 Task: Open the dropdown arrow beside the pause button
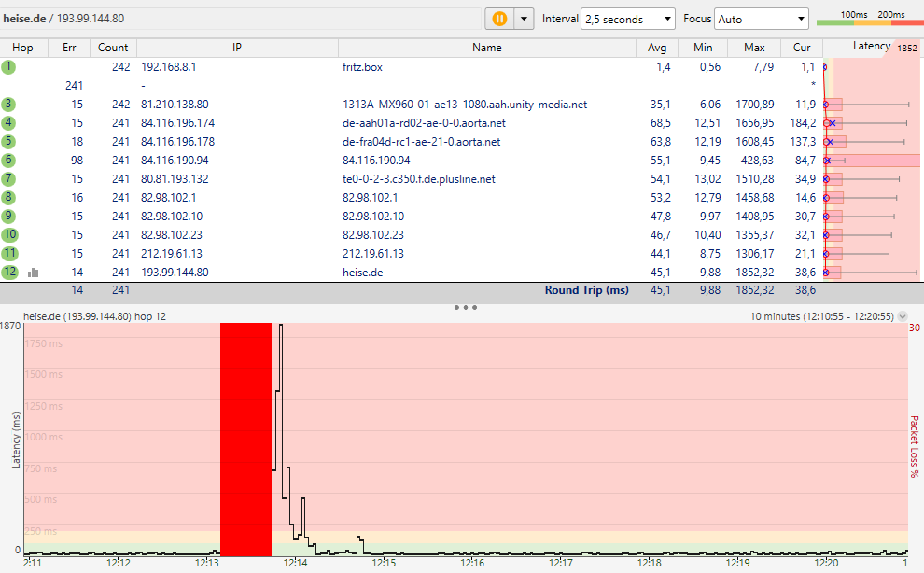point(524,19)
